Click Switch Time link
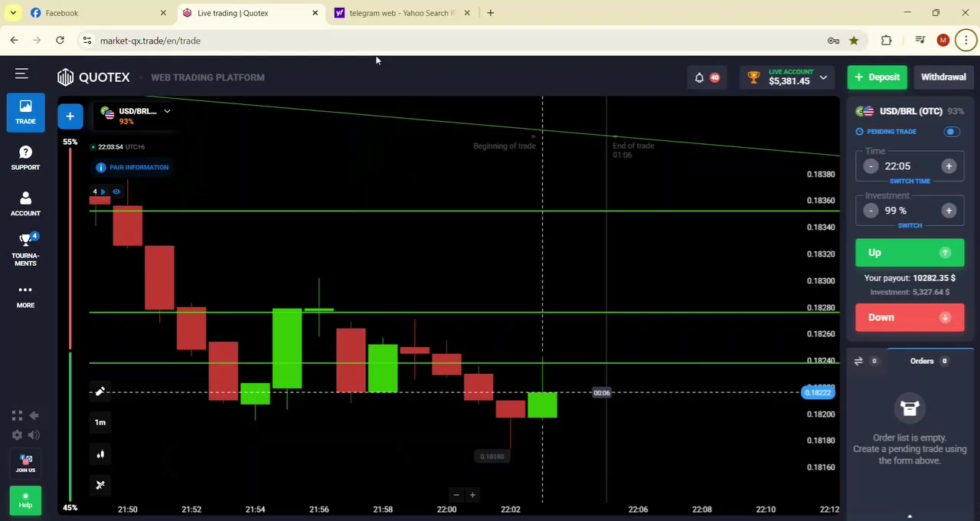 click(x=910, y=181)
